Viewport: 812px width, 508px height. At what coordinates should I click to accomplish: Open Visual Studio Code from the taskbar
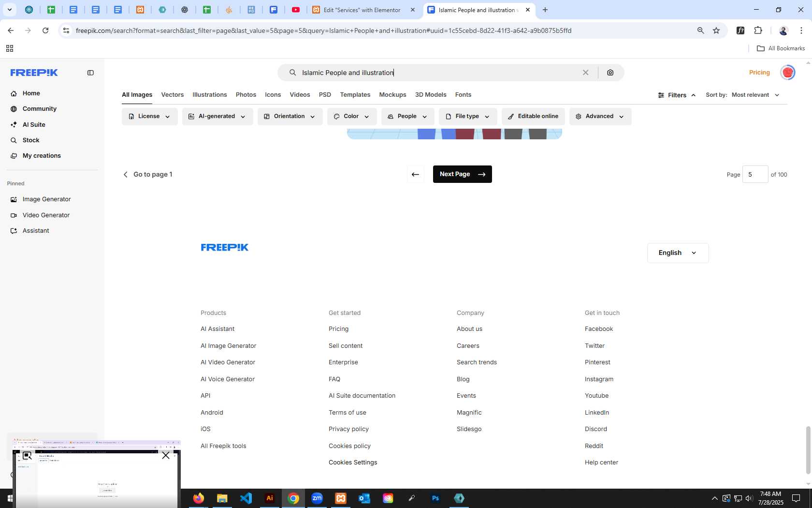coord(246,498)
